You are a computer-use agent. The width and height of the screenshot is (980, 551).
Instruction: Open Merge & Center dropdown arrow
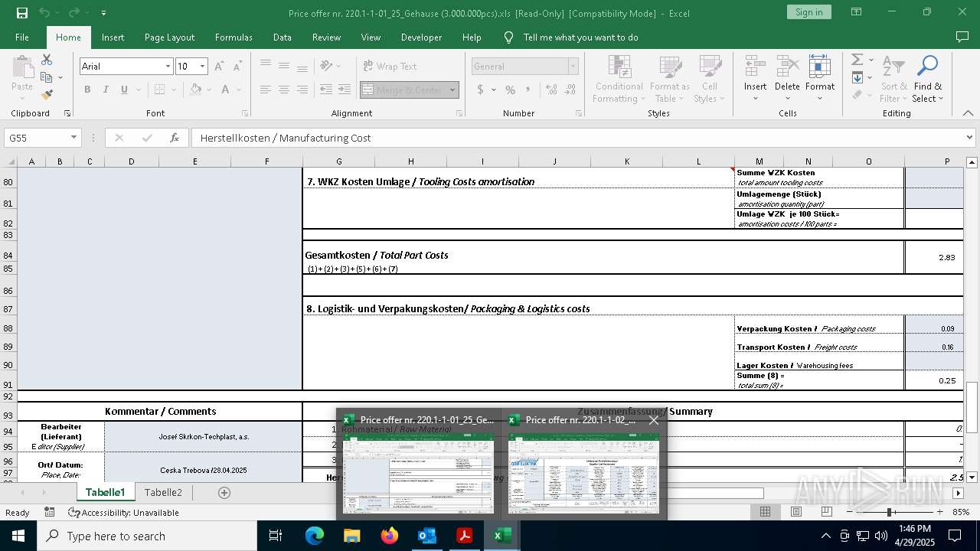click(452, 90)
